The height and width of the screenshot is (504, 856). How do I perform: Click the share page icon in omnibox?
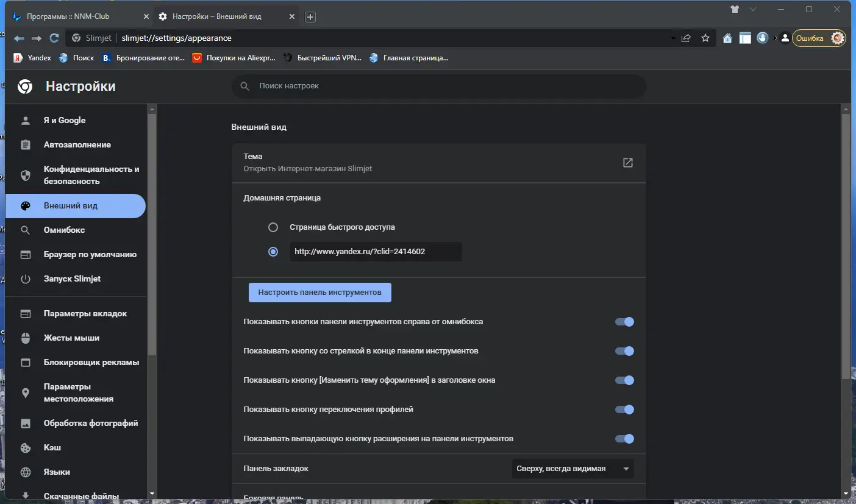pyautogui.click(x=687, y=38)
